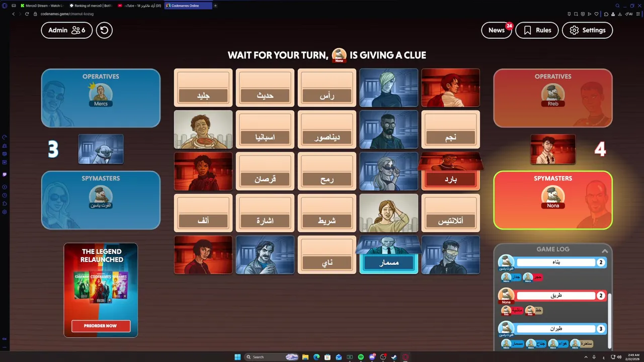This screenshot has width=644, height=362.
Task: Click the Game Log scrollbar
Action: (x=609, y=320)
